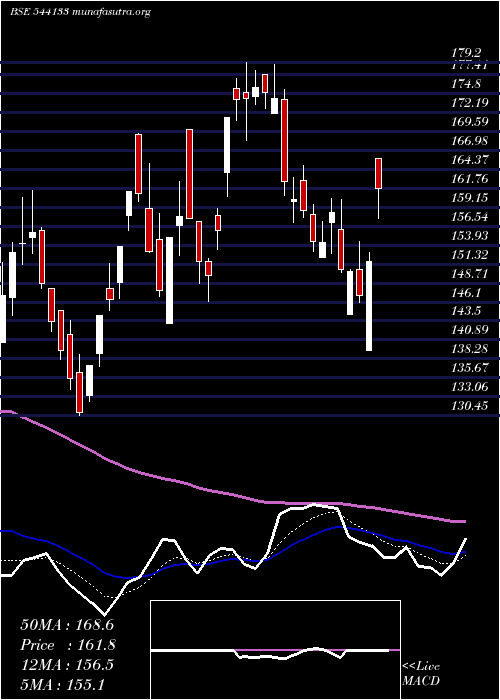Click the 12MA : 156.5 readout
This screenshot has width=500, height=700.
(x=66, y=665)
